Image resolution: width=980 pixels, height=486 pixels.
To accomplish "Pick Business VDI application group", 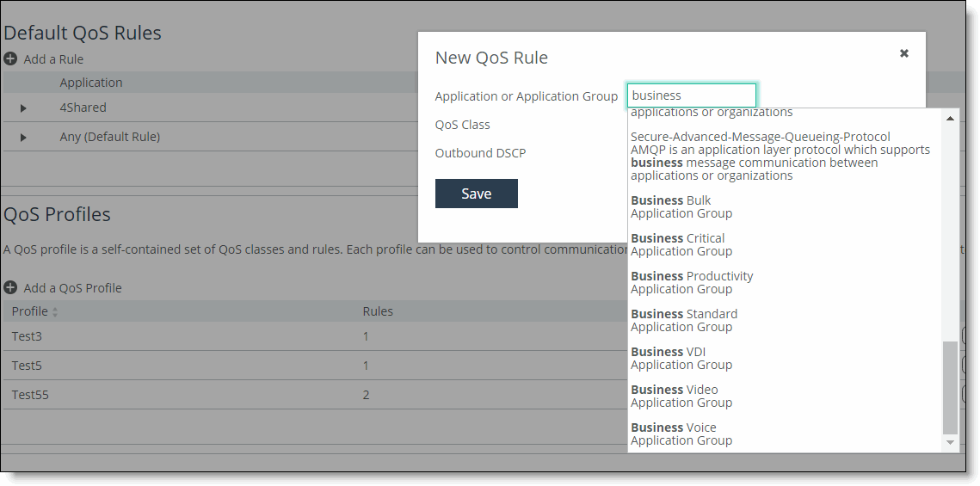I will point(669,358).
